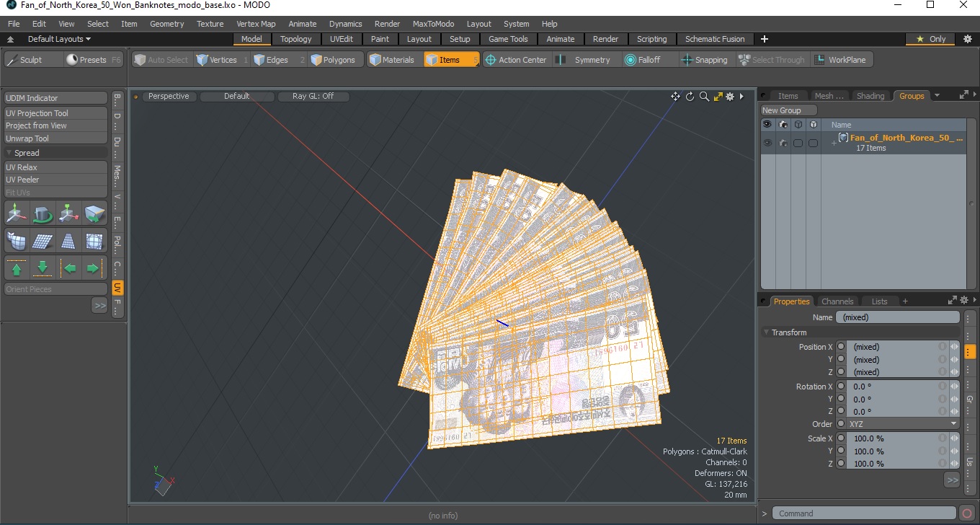Click the viewport zoom magnifier icon
The image size is (980, 525).
tap(704, 97)
